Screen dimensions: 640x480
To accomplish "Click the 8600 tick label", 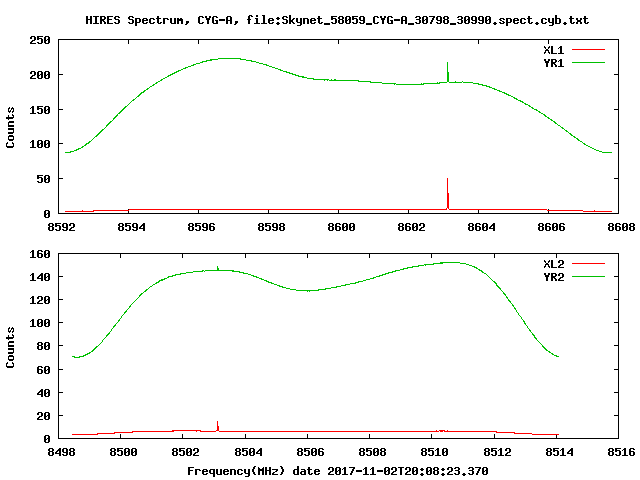I will pyautogui.click(x=341, y=227).
